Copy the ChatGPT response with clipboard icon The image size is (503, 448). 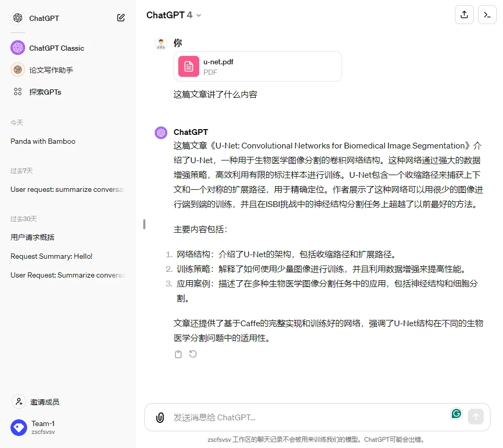(178, 354)
